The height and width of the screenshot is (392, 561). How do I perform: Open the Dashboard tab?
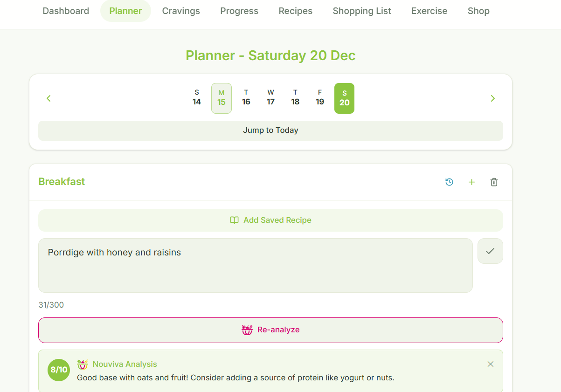tap(66, 11)
